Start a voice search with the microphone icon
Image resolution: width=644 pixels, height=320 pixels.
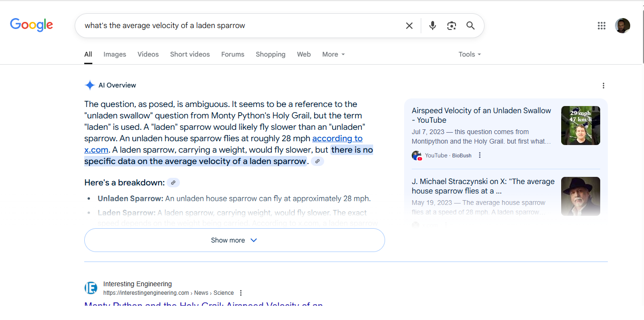(432, 25)
